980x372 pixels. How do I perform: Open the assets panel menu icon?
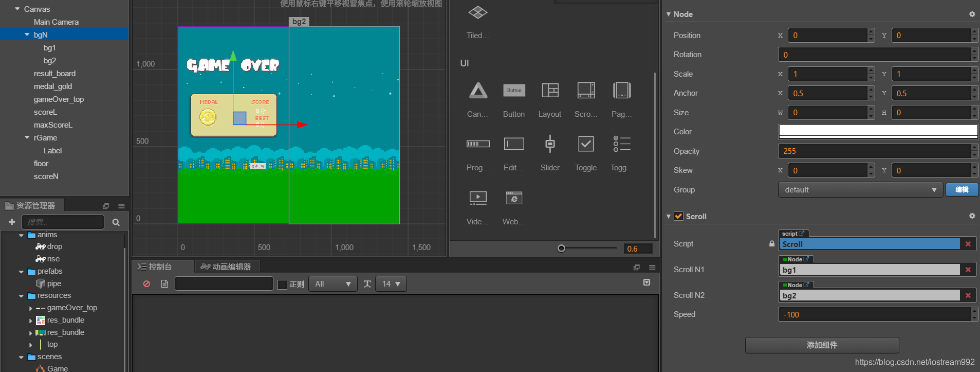coord(121,206)
